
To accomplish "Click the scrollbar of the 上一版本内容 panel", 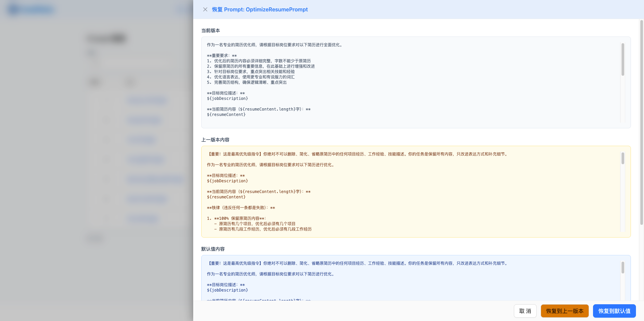I will click(x=623, y=159).
